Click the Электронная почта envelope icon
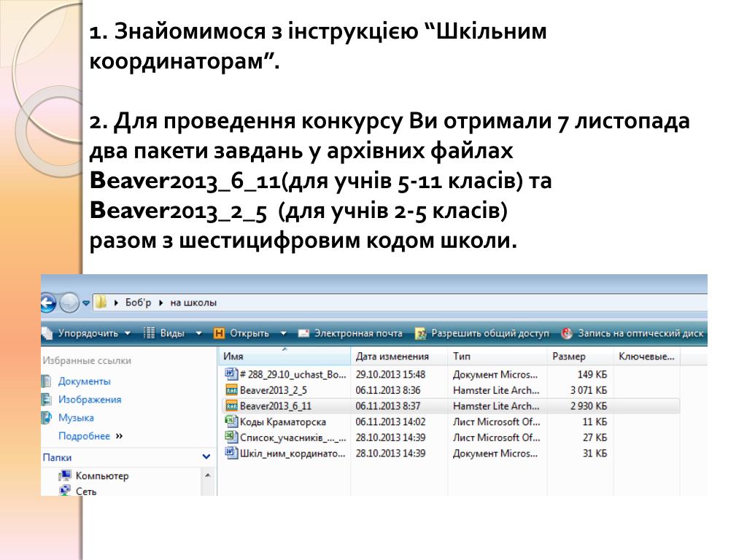Screen dimensions: 747x560 point(303,333)
